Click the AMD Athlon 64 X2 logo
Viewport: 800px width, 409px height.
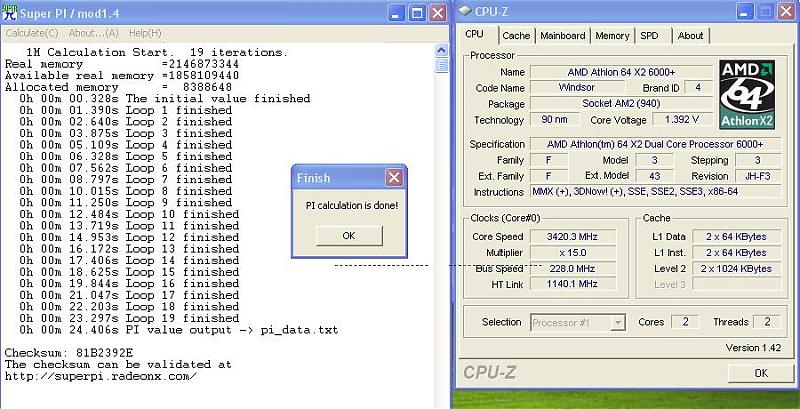pyautogui.click(x=747, y=94)
